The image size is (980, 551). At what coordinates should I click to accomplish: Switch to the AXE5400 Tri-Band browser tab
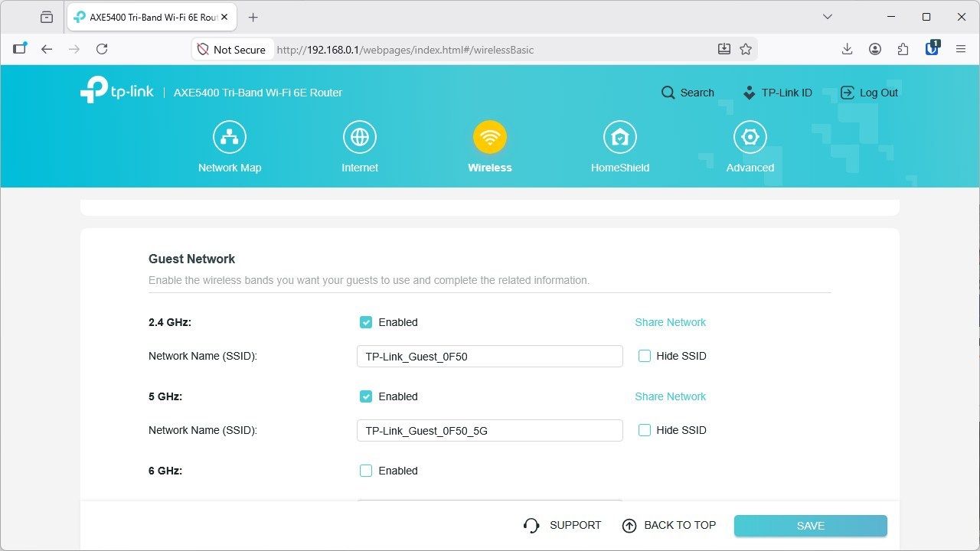[x=151, y=17]
